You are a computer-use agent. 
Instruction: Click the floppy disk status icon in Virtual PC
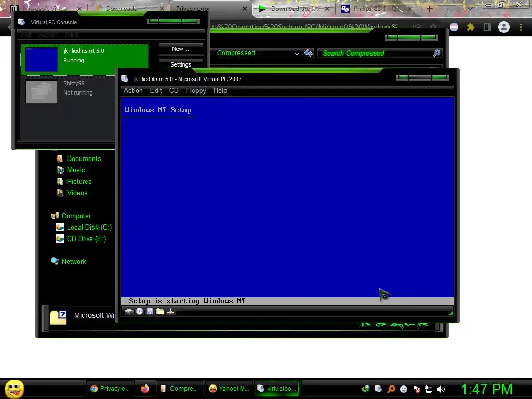pos(150,311)
